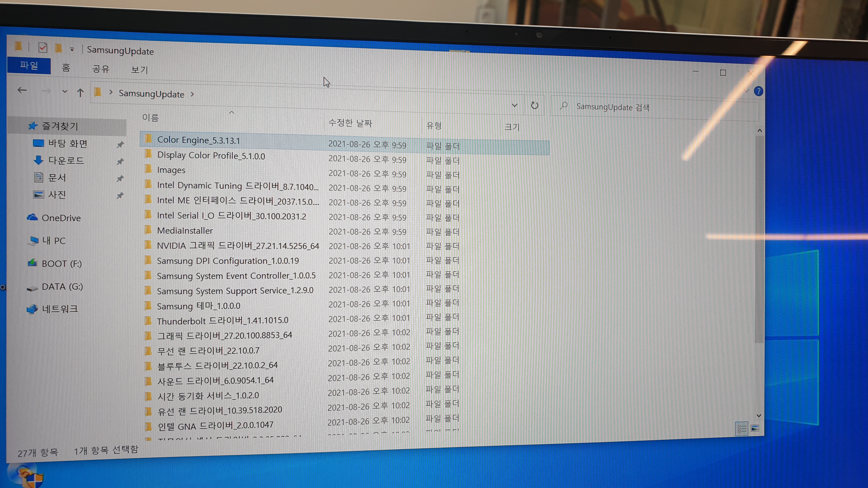The width and height of the screenshot is (868, 488).
Task: Click properties icon in quick access toolbar
Action: point(43,48)
